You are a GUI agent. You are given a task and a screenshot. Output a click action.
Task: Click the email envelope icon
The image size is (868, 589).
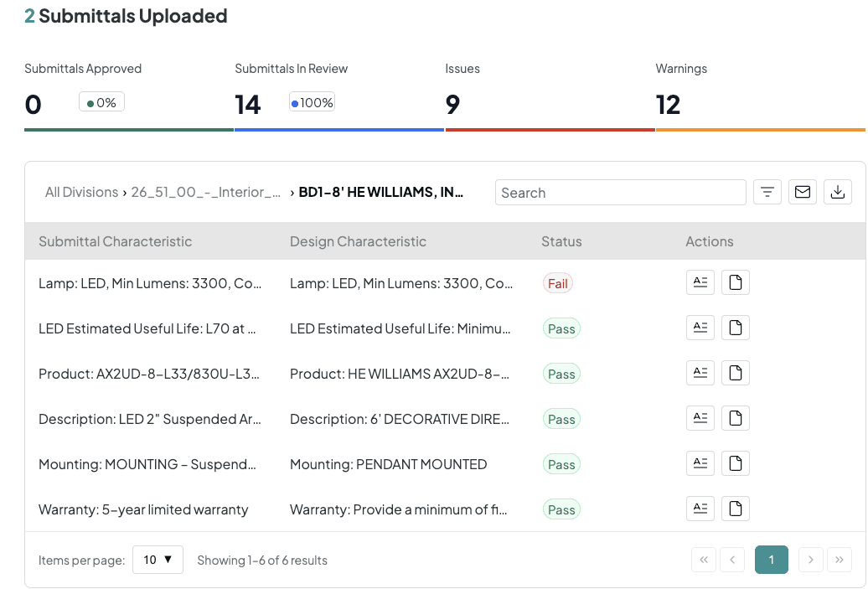click(802, 192)
